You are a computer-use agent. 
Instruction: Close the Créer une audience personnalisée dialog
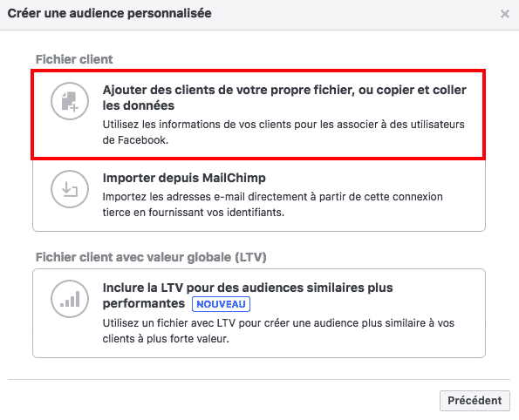(505, 14)
